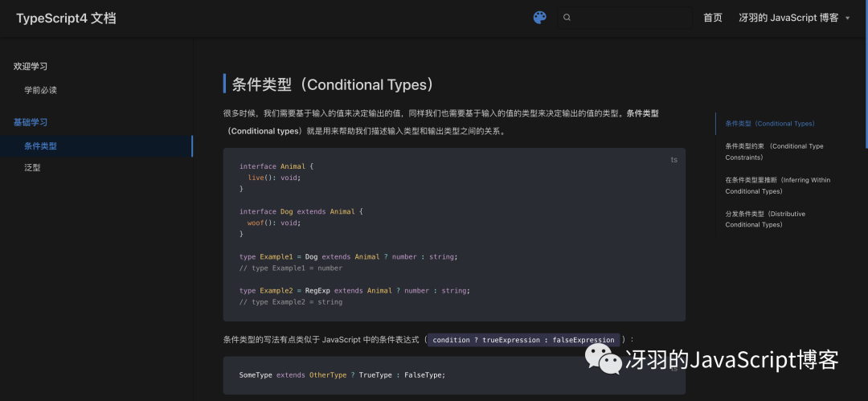The width and height of the screenshot is (868, 401).
Task: Click the comment '// type Example2 = string'
Action: pos(291,302)
